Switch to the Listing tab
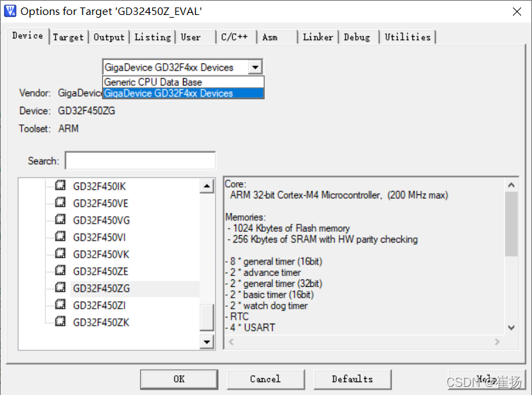The image size is (532, 395). [152, 37]
